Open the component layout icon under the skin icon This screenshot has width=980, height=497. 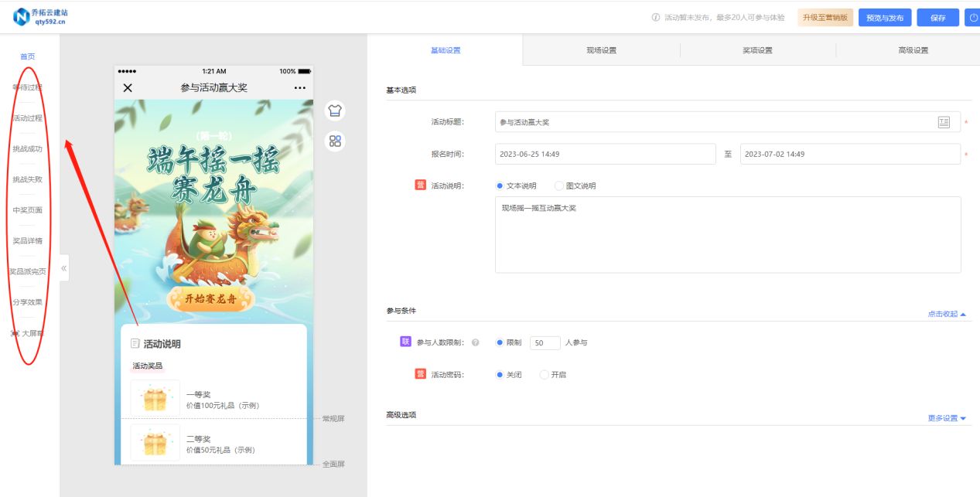[x=336, y=141]
